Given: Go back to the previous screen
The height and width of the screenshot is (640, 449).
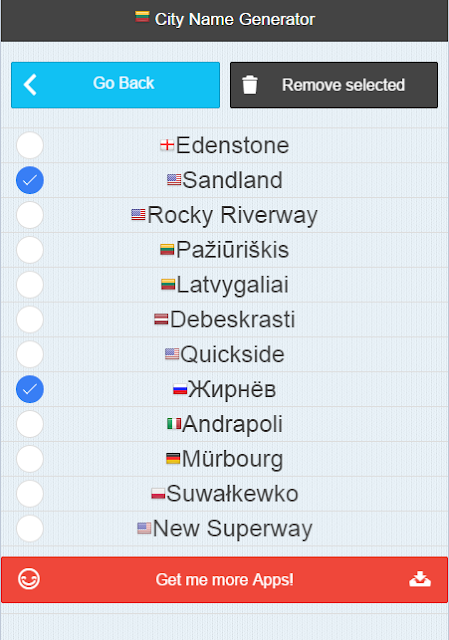Looking at the screenshot, I should (x=116, y=85).
